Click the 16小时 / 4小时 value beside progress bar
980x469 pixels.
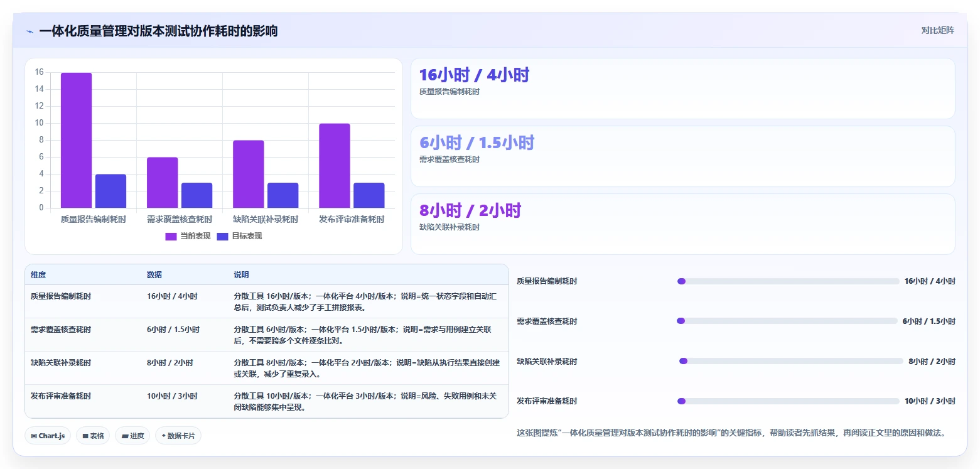(x=930, y=281)
